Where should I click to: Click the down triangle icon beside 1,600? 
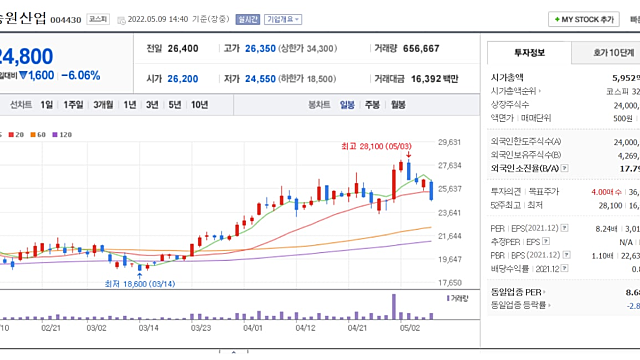coord(23,76)
